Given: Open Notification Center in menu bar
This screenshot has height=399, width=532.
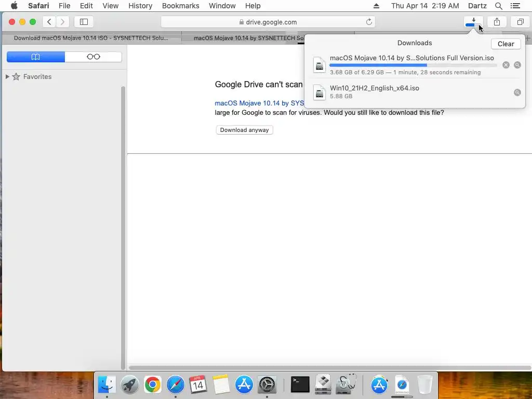Looking at the screenshot, I should click(515, 6).
